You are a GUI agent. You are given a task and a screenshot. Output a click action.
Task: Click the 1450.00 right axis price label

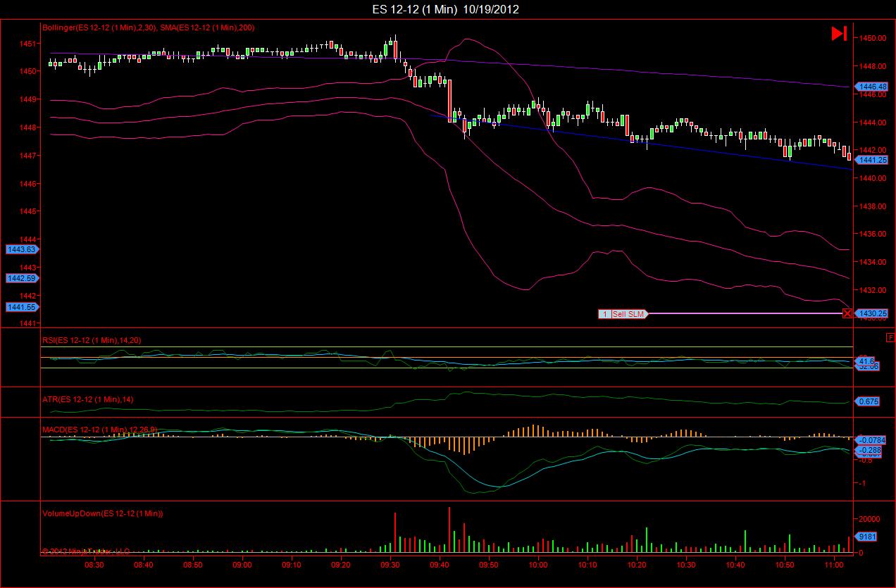(872, 37)
